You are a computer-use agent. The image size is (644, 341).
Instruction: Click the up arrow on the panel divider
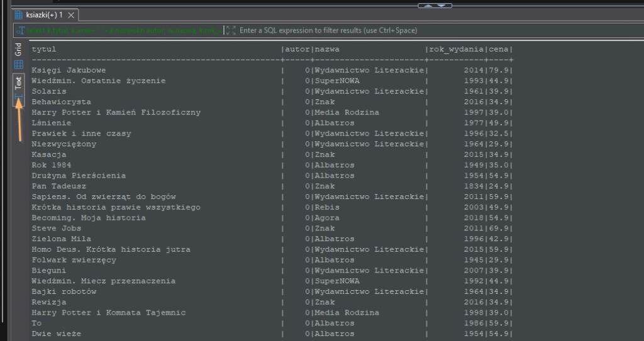click(x=429, y=5)
